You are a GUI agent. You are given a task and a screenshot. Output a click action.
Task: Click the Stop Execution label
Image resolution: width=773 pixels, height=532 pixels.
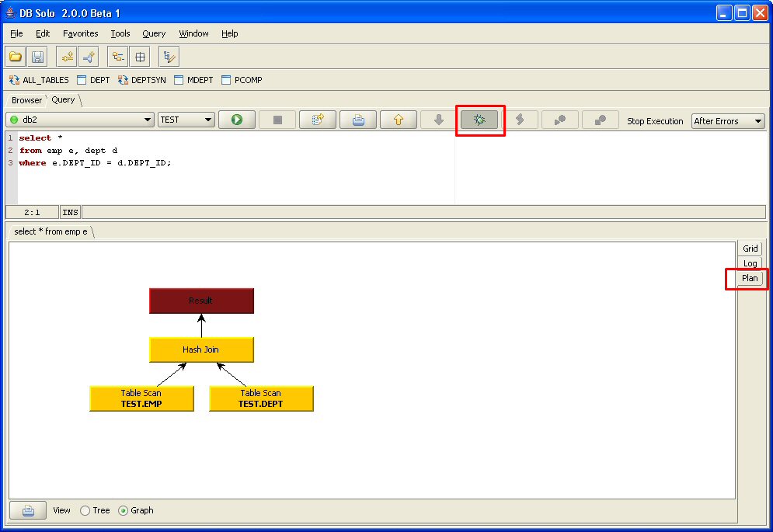tap(655, 121)
